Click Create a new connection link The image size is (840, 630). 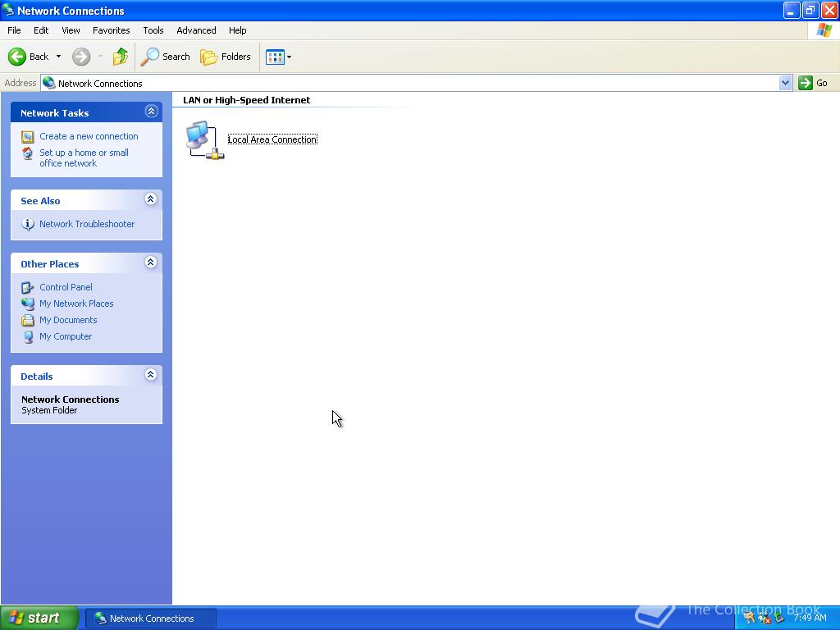click(x=89, y=136)
